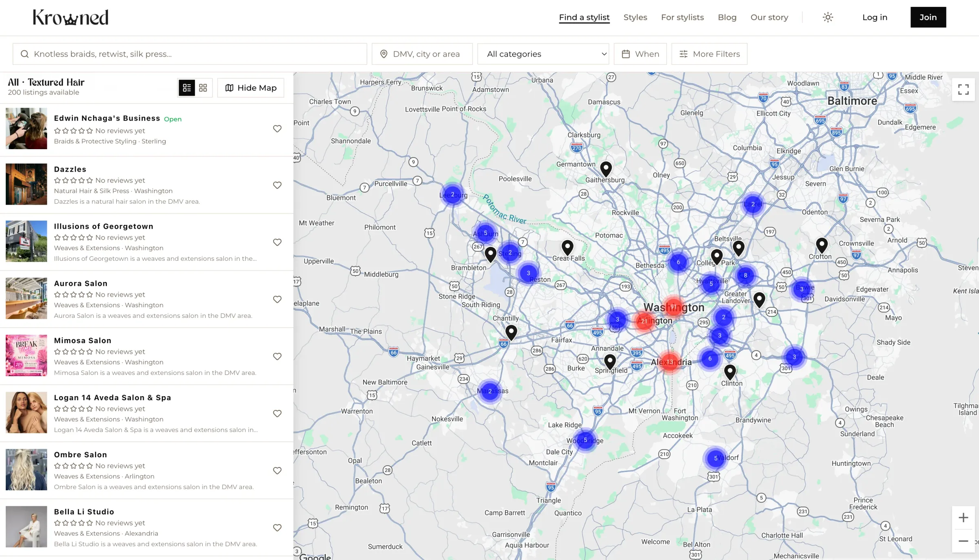Image resolution: width=979 pixels, height=560 pixels.
Task: Open the Our story page
Action: tap(769, 17)
